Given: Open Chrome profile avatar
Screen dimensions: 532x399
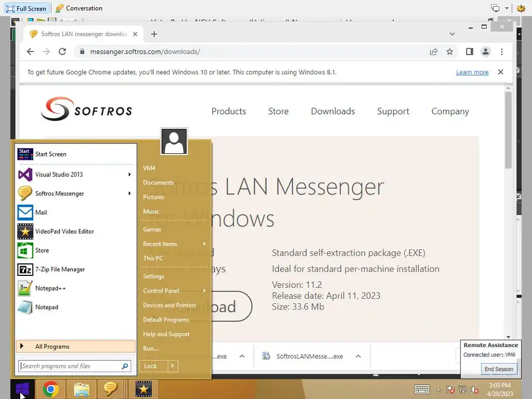Looking at the screenshot, I should tap(486, 51).
